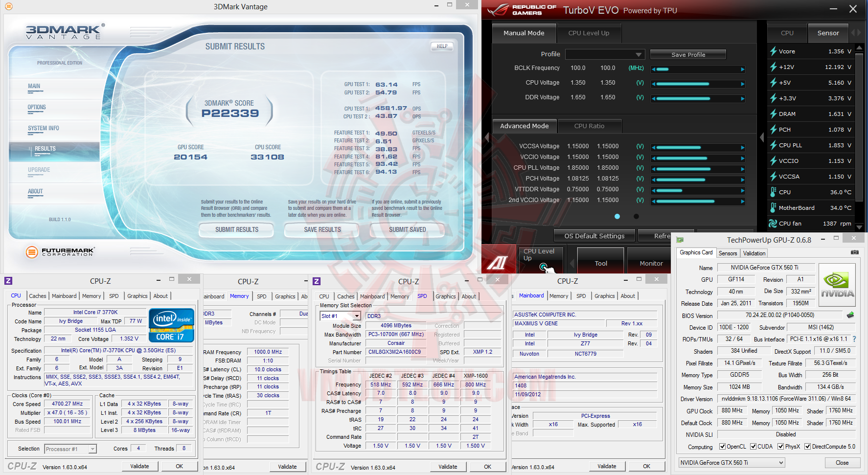This screenshot has height=475, width=868.
Task: Click the CPU temperature thermometer icon
Action: pyautogui.click(x=773, y=192)
